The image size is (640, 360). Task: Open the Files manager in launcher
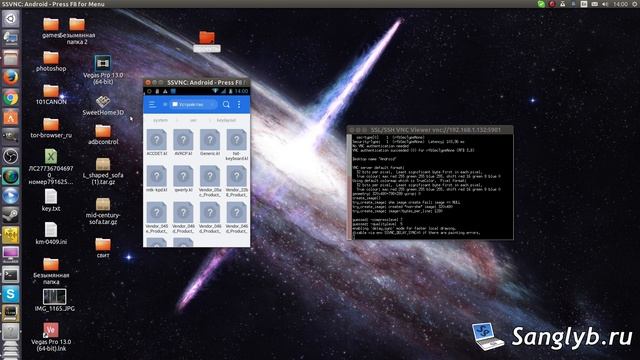pyautogui.click(x=11, y=58)
